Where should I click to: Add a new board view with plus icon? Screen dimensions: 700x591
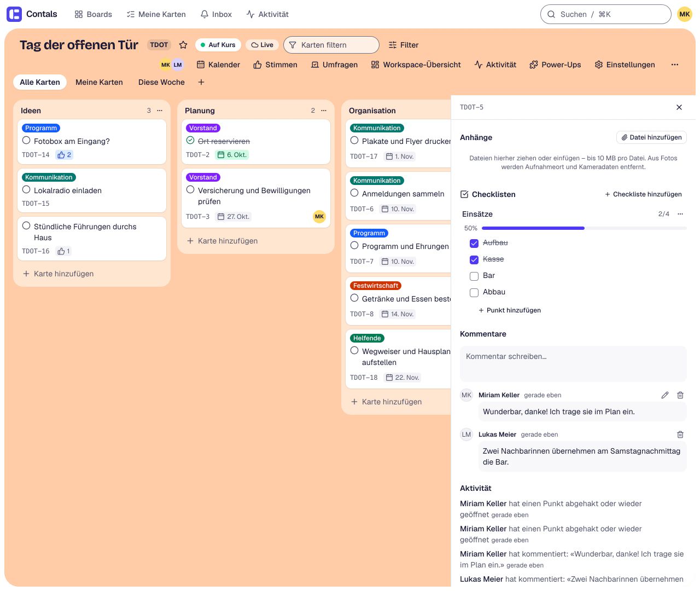pos(201,82)
